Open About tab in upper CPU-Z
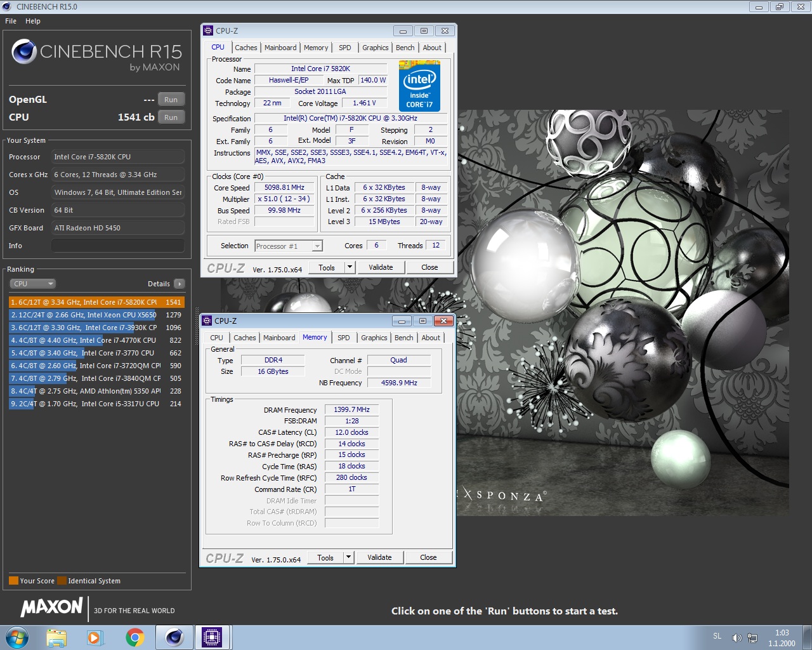This screenshot has height=650, width=812. pos(432,48)
